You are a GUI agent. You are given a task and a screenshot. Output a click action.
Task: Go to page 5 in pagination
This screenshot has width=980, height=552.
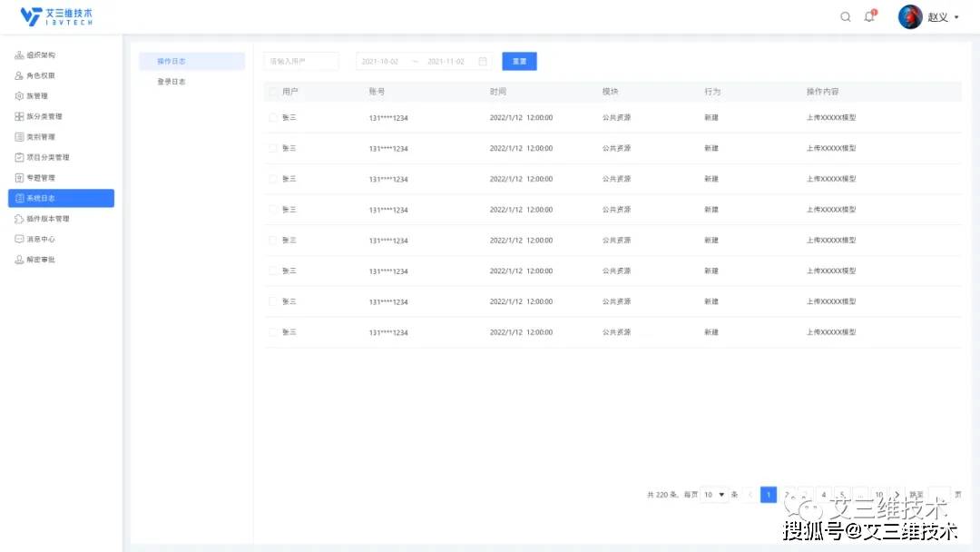(842, 495)
